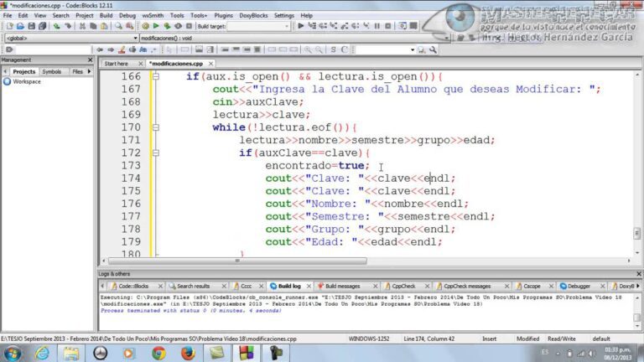Cut selection with the scissors icon
The height and width of the screenshot is (362, 644).
point(82,26)
